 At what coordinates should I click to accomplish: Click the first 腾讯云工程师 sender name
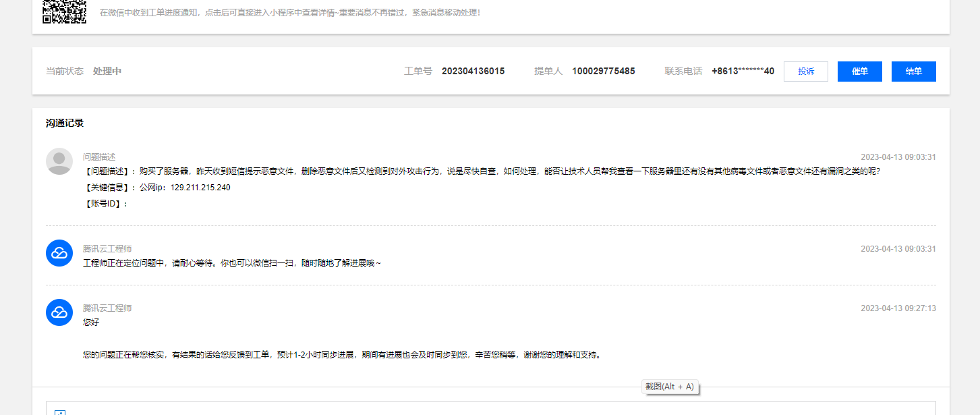click(107, 249)
